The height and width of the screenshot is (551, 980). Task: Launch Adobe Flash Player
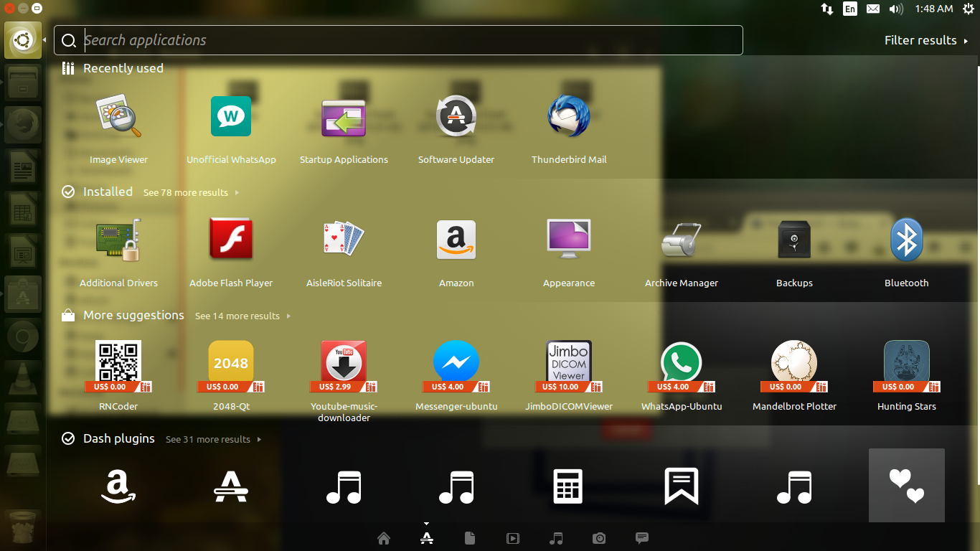(231, 253)
